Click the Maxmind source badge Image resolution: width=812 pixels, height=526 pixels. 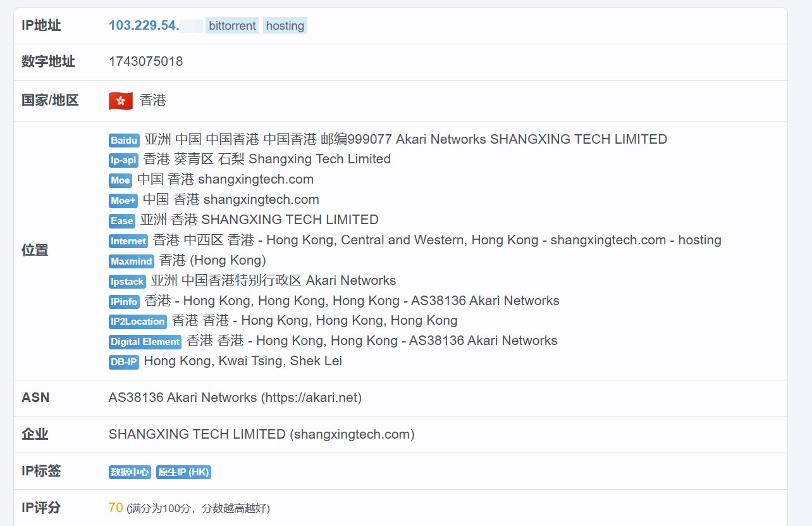(x=132, y=261)
